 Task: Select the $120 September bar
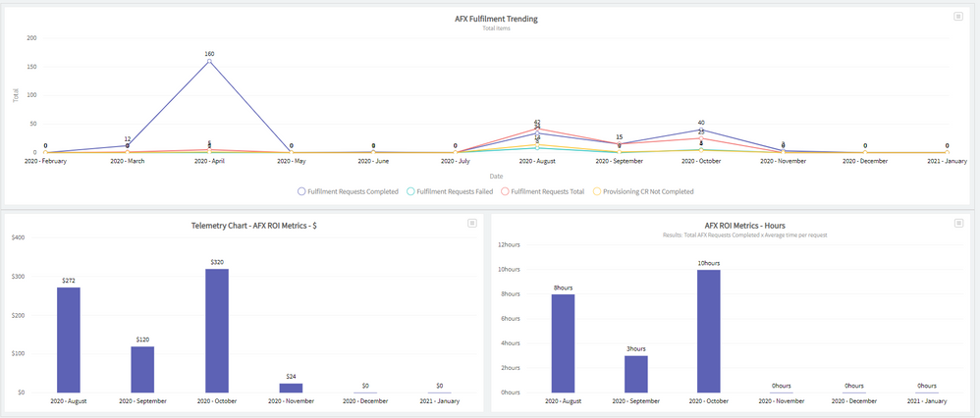pos(143,369)
